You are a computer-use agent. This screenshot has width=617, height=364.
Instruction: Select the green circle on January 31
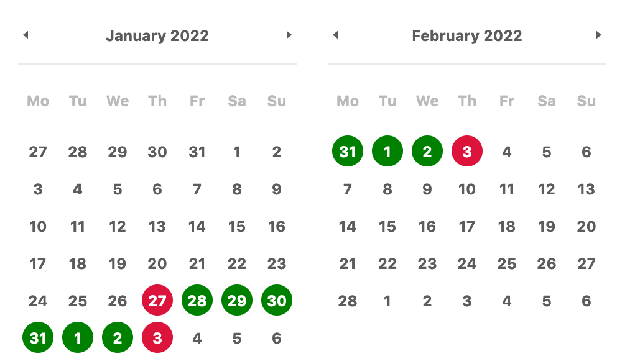point(38,337)
